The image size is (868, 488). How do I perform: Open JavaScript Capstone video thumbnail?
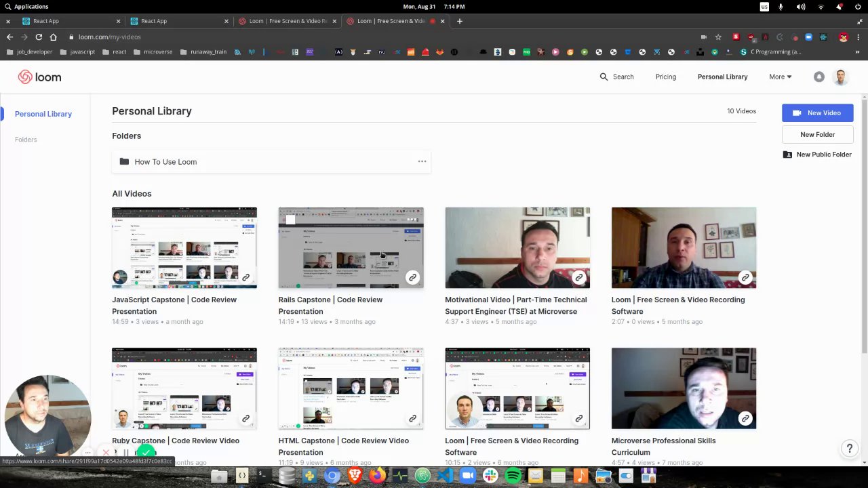(184, 248)
